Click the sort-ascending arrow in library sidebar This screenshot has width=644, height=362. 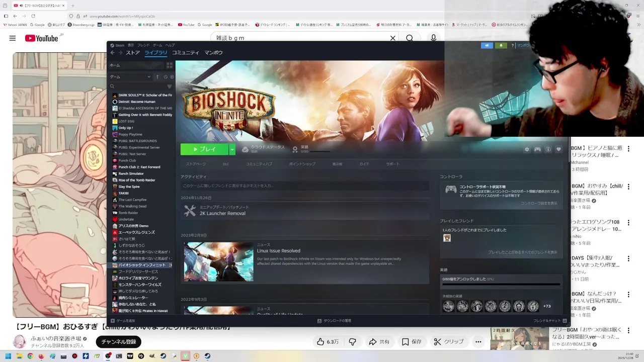coord(157,77)
